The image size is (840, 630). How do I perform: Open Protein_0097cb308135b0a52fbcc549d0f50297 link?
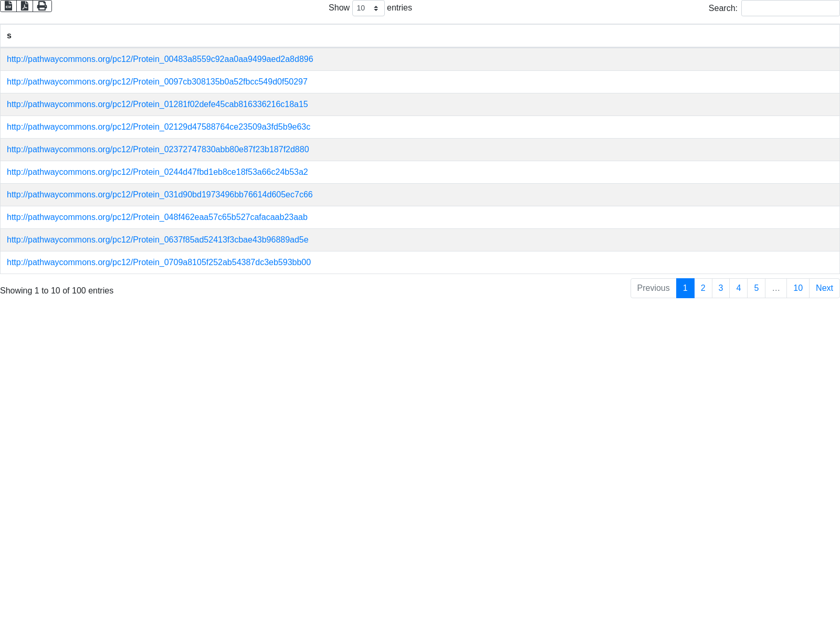(157, 82)
